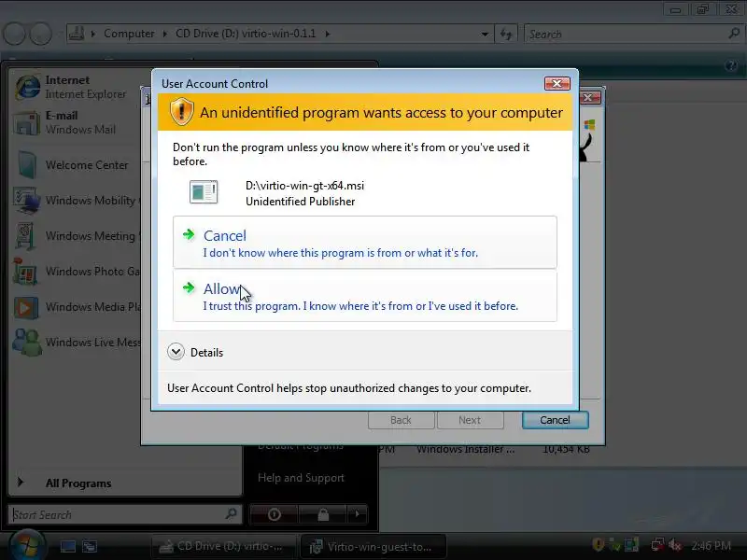Viewport: 747px width, 560px height.
Task: Close the User Account Control dialog
Action: point(557,84)
